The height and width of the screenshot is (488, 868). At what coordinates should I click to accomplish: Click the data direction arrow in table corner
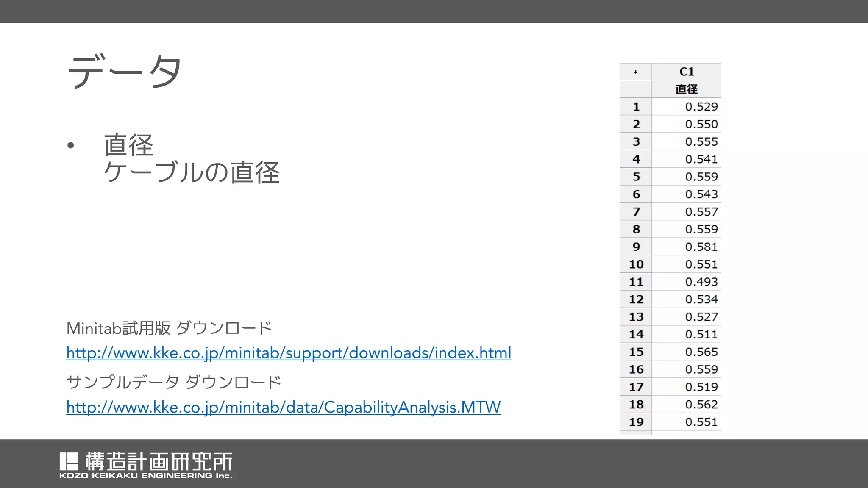coord(636,72)
